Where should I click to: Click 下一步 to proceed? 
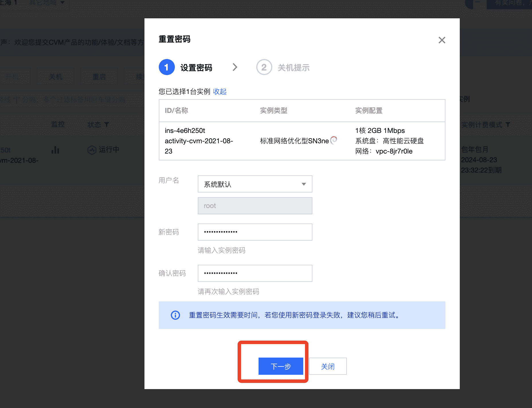[281, 366]
